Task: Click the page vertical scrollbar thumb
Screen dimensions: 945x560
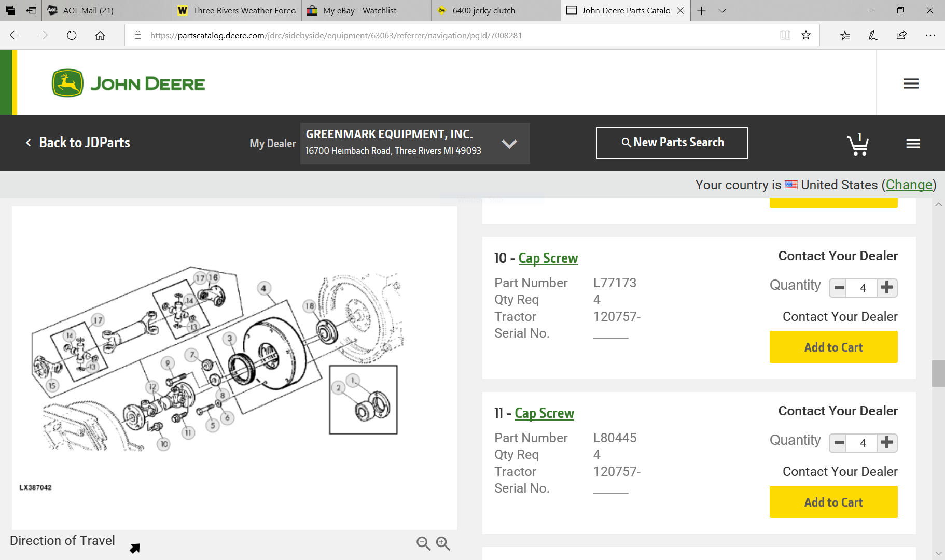Action: [938, 373]
